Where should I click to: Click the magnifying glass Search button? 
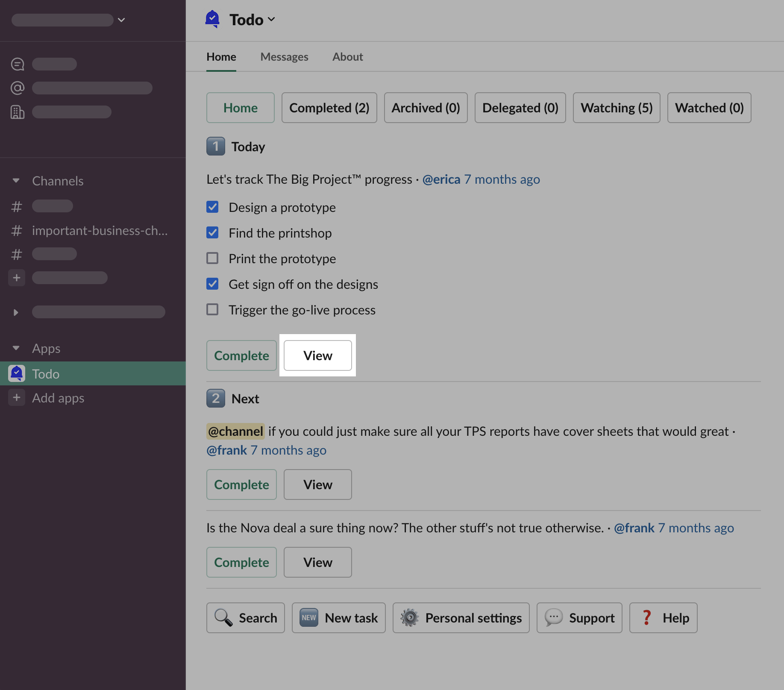coord(245,618)
